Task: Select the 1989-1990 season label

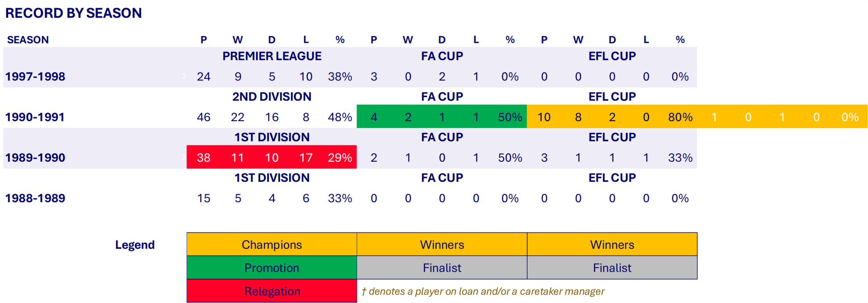Action: (x=35, y=158)
